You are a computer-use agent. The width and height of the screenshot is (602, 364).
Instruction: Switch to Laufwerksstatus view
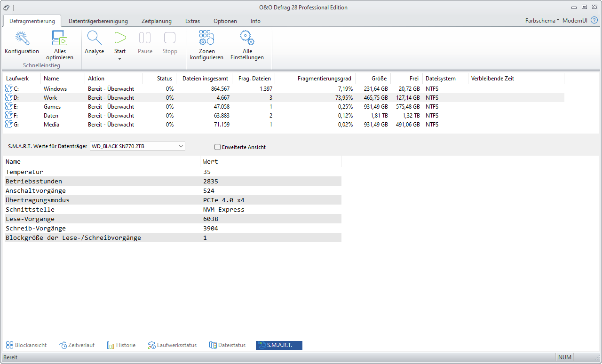(x=172, y=345)
